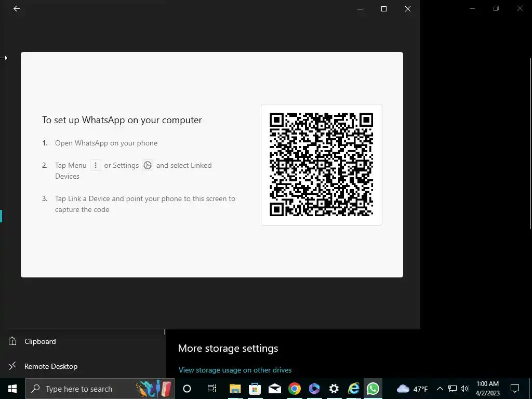Open Settings gear on taskbar
Viewport: 532px width, 399px height.
coord(334,389)
